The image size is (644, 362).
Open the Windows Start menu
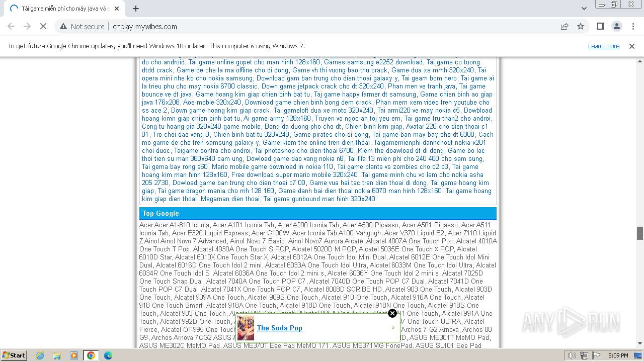(14, 355)
